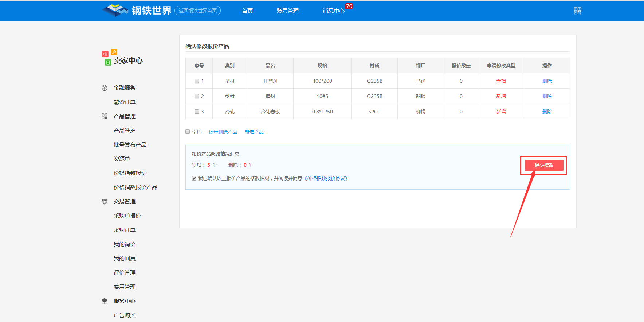Click the 提交修改 submit button
This screenshot has height=322, width=644.
[544, 165]
